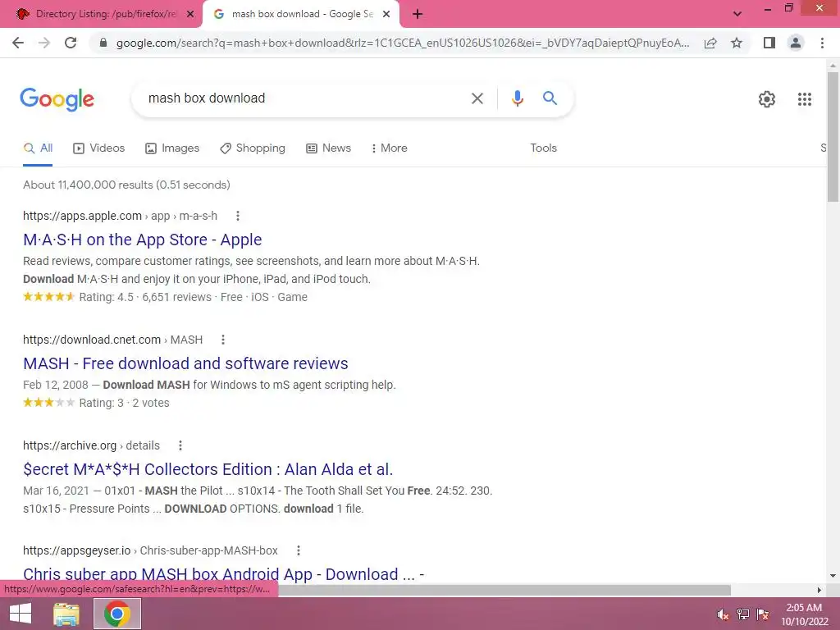Viewport: 840px width, 630px height.
Task: Switch to News results
Action: pos(328,148)
